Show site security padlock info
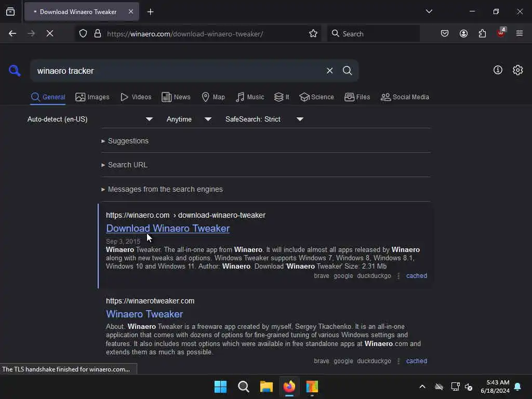The width and height of the screenshot is (532, 399). tap(97, 34)
